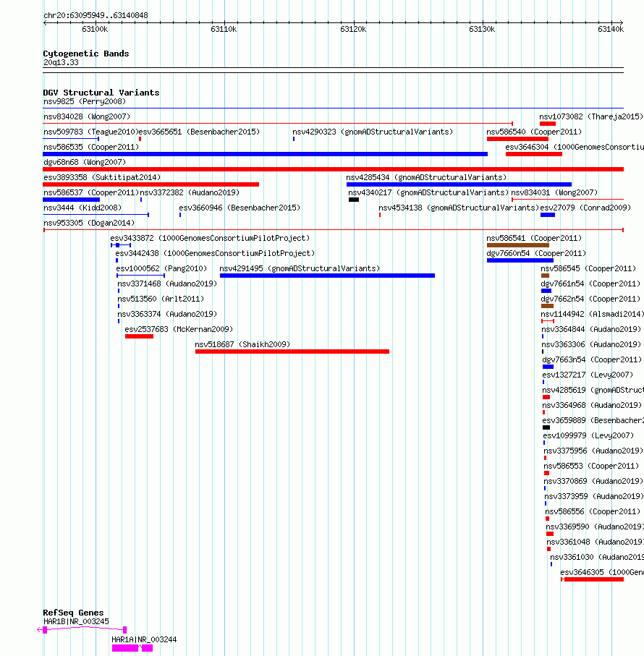Select the nsv834028 (Wong2007) variant label
644x656 pixels.
point(87,116)
